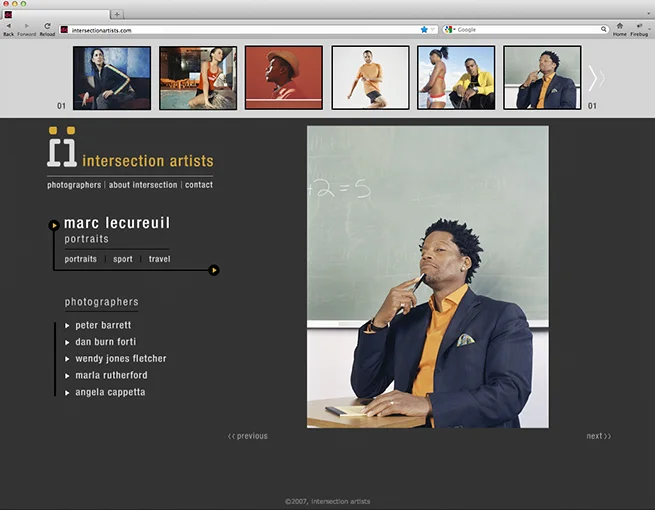Open thumbnail of man at chalkboard
The height and width of the screenshot is (510, 655).
[542, 78]
